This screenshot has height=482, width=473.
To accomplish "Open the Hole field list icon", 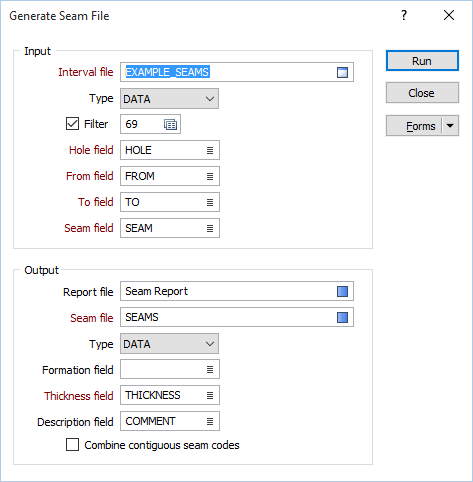I will tap(210, 150).
